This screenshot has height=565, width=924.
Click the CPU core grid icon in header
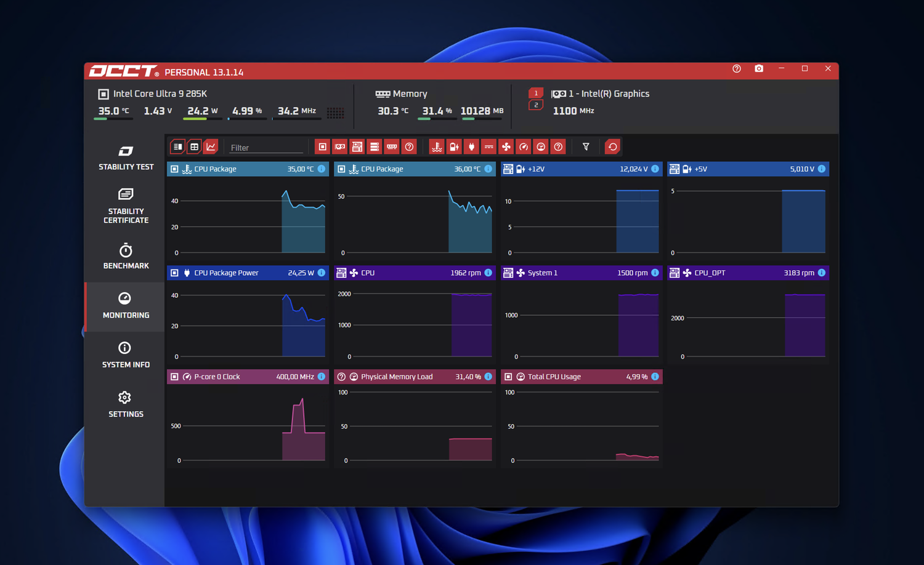click(335, 113)
